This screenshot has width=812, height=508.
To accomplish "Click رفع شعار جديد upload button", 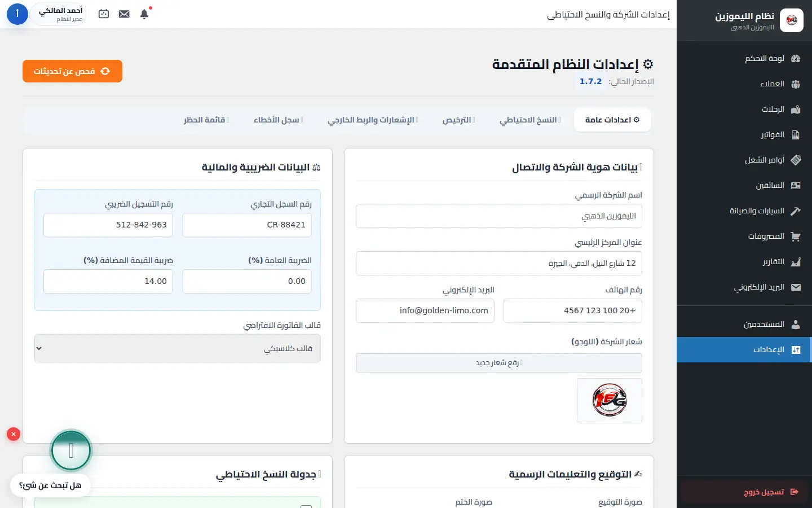I will 499,363.
